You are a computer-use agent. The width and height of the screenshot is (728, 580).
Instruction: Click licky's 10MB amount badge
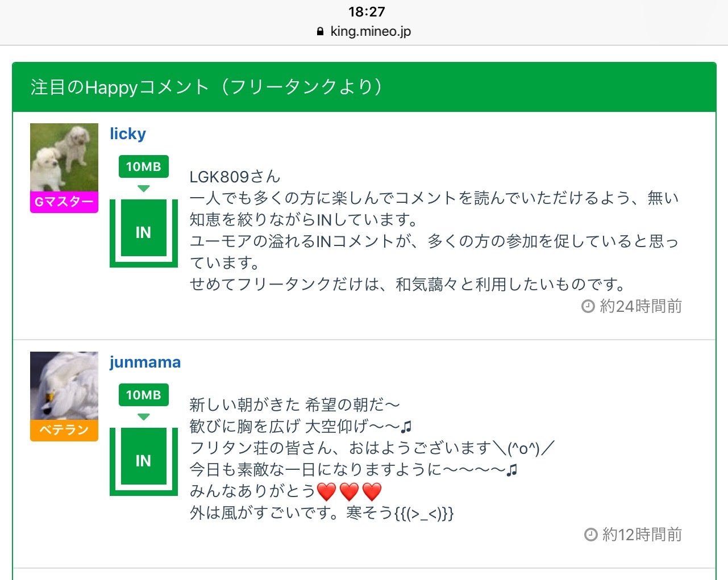[144, 166]
